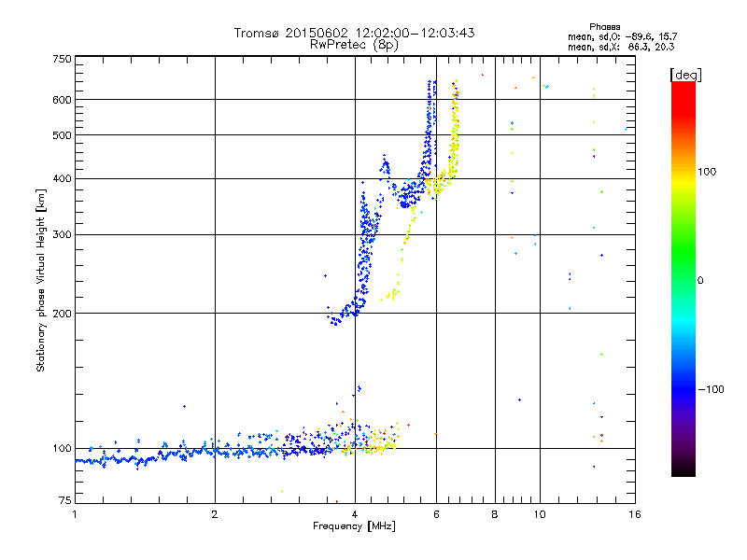Click the x-axis tick label '8'
This screenshot has height=560, width=747.
(x=495, y=514)
